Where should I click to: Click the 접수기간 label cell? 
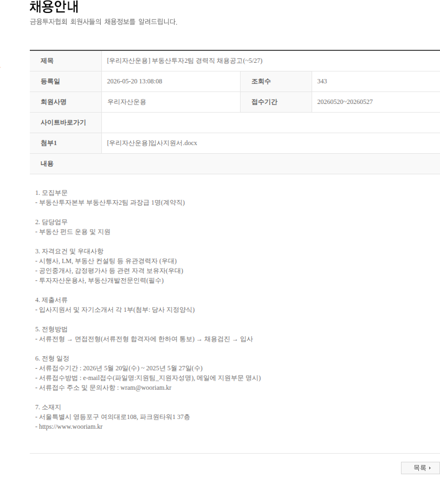point(276,102)
